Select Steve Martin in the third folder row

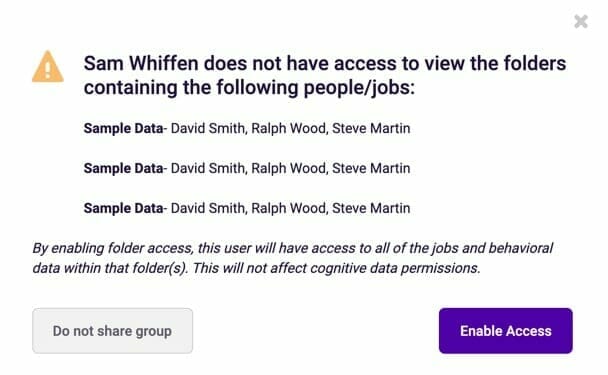coord(371,208)
